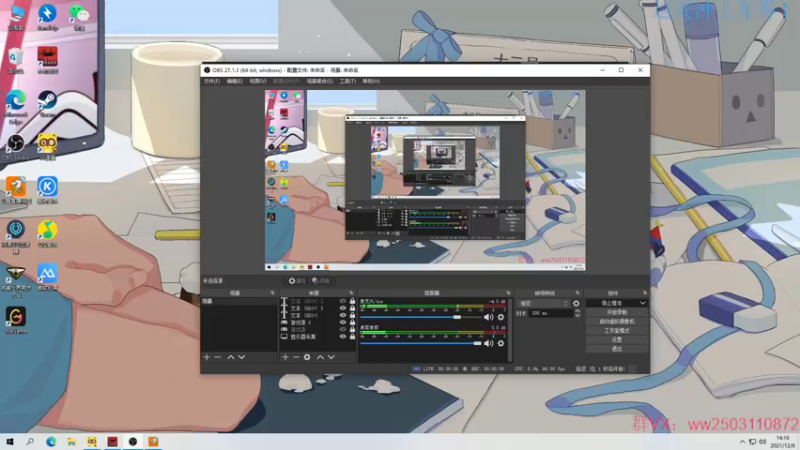
Task: Show hidden system tray icons chevron
Action: tap(742, 442)
